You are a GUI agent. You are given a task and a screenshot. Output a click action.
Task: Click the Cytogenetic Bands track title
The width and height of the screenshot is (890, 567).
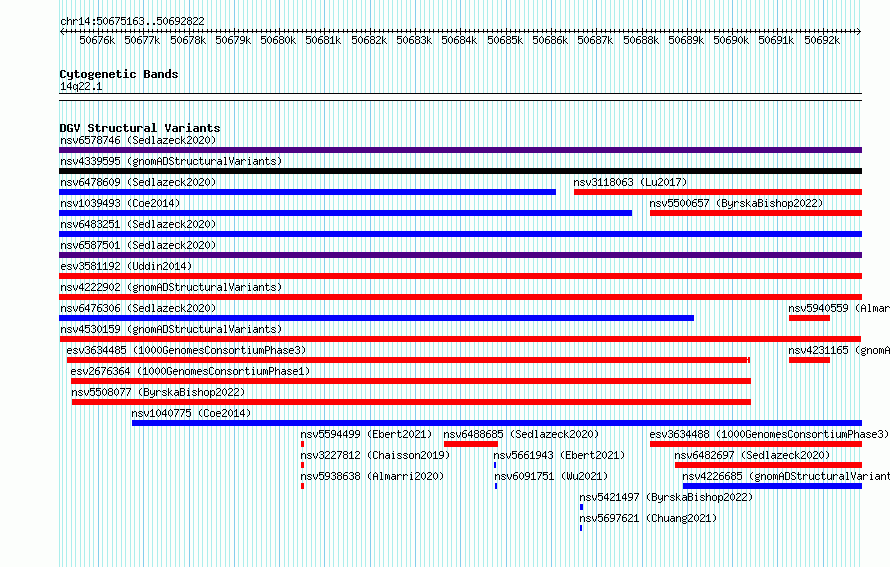(x=119, y=74)
